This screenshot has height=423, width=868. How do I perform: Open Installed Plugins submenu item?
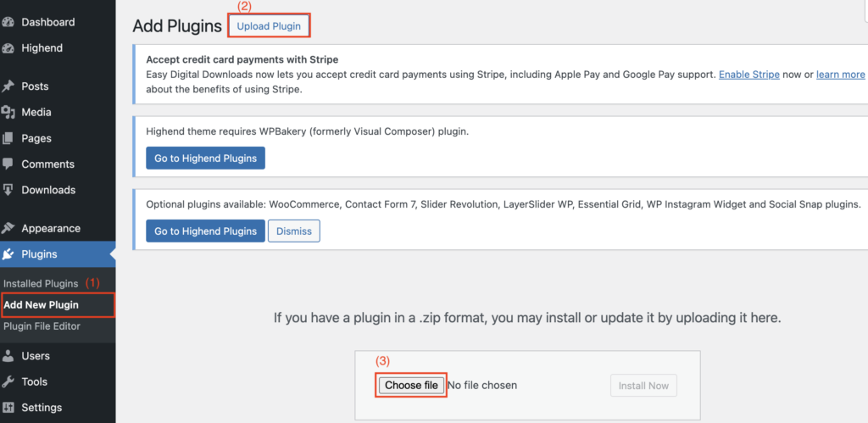pos(41,283)
